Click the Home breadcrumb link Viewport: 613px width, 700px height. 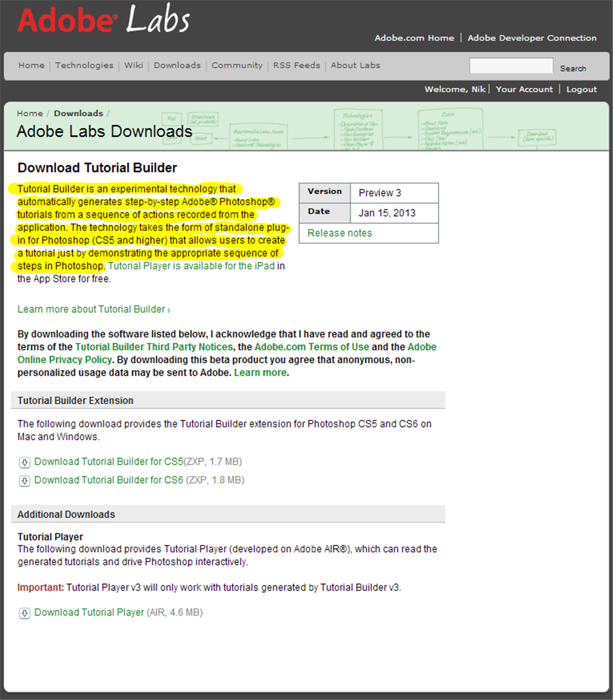pyautogui.click(x=29, y=113)
